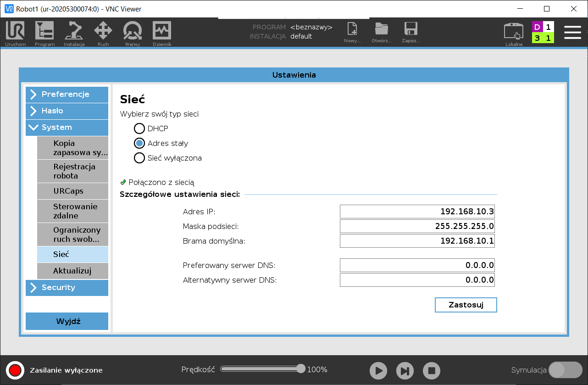Expand the Preferencje section
Viewport: 588px width, 385px height.
click(67, 95)
